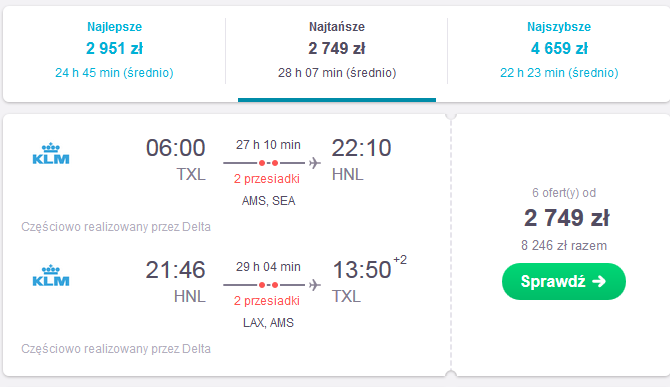Click the KLM logo on the outbound flight
This screenshot has width=670, height=387.
[x=51, y=154]
